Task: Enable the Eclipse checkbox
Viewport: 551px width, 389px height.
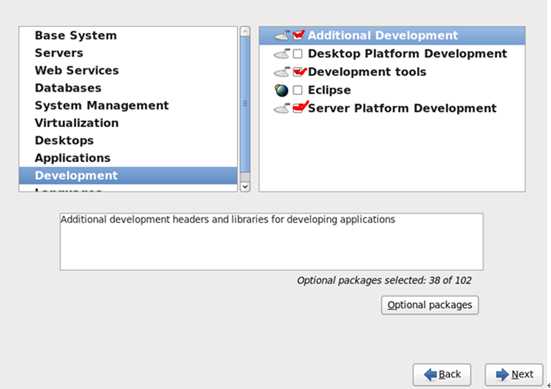Action: click(x=298, y=90)
